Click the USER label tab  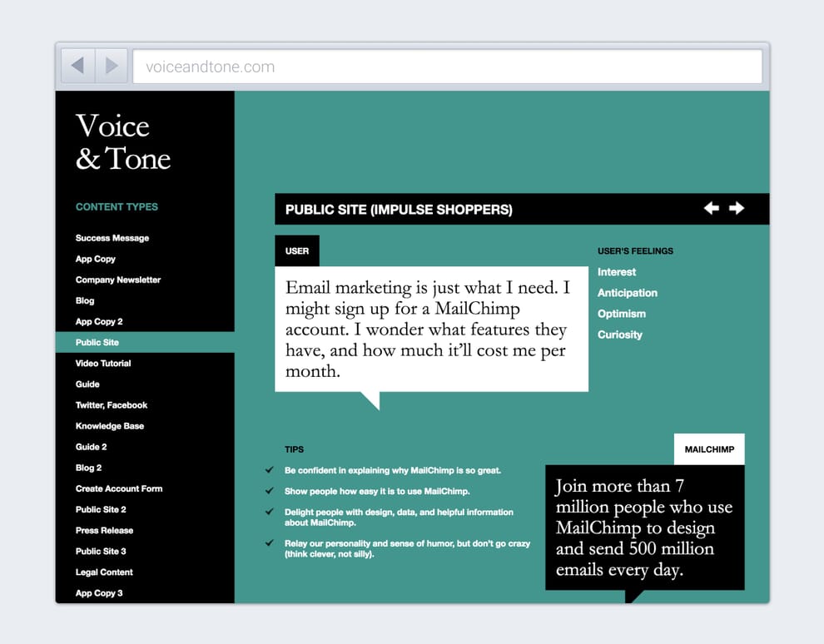pos(297,251)
